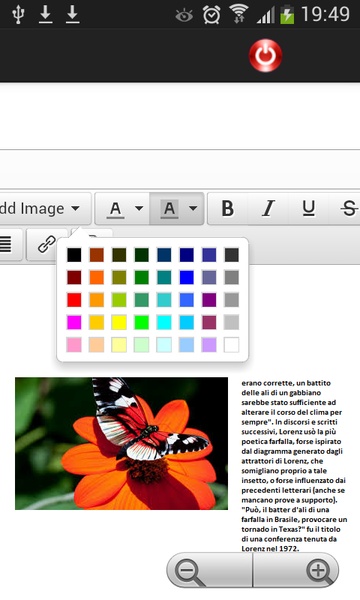Toggle italic formatting
The width and height of the screenshot is (360, 600).
(268, 209)
